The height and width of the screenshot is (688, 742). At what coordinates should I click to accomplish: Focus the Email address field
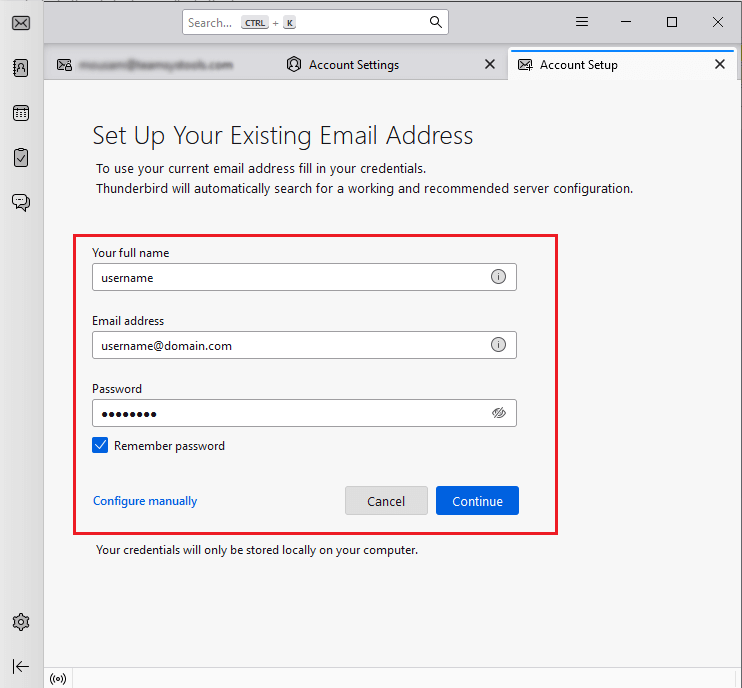pyautogui.click(x=304, y=345)
